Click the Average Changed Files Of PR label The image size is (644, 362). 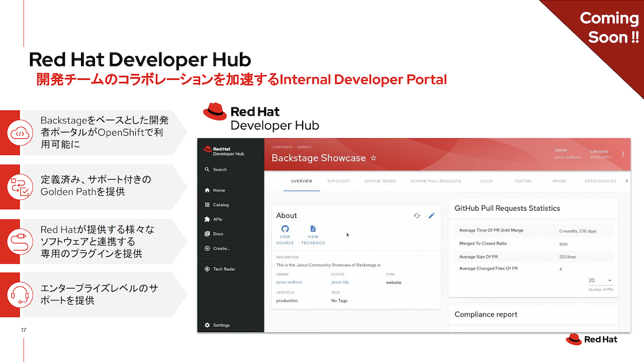pyautogui.click(x=488, y=268)
